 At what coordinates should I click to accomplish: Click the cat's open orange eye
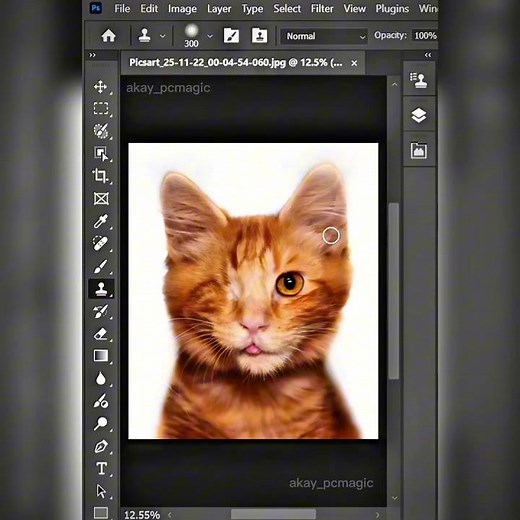pyautogui.click(x=289, y=283)
